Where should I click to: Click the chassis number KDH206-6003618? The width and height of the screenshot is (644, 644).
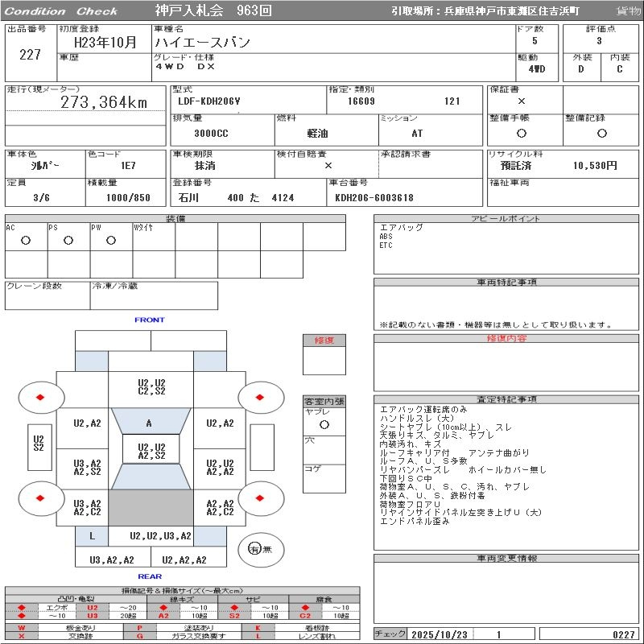(374, 198)
